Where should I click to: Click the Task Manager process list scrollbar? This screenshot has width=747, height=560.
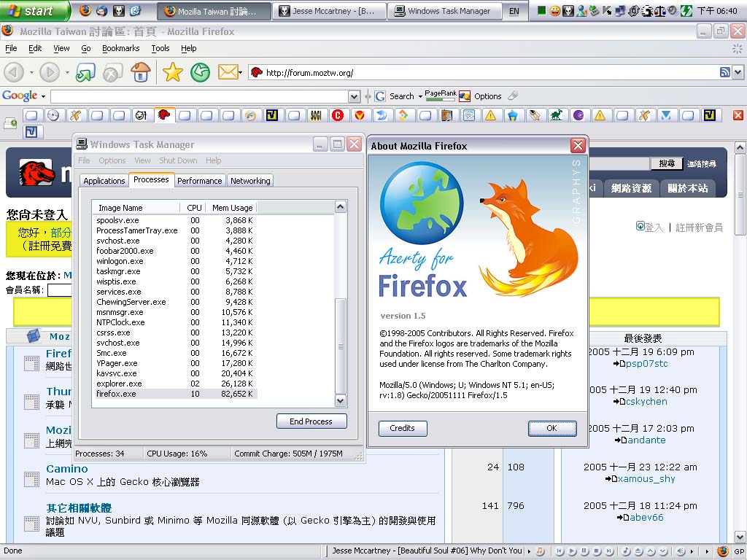pos(340,343)
